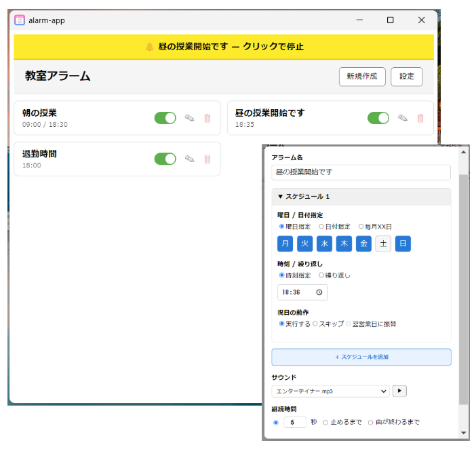The width and height of the screenshot is (476, 449).
Task: Click the 祝日の動作 label
Action: [293, 313]
